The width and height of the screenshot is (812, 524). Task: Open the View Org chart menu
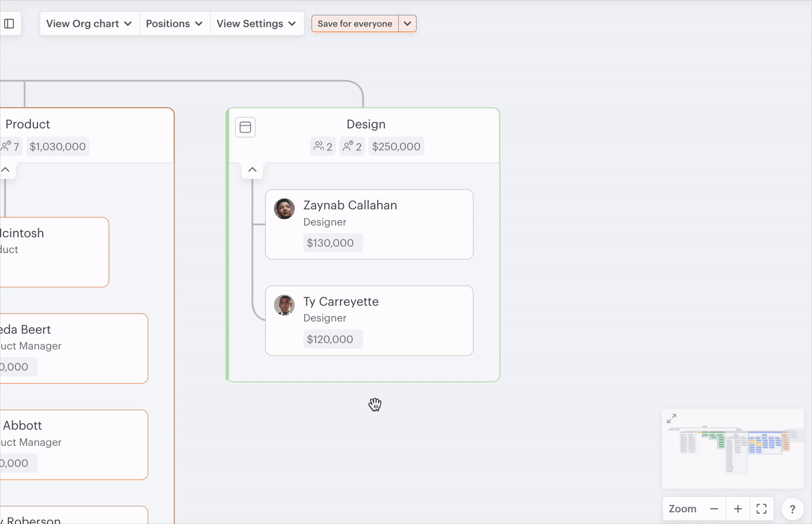[89, 23]
